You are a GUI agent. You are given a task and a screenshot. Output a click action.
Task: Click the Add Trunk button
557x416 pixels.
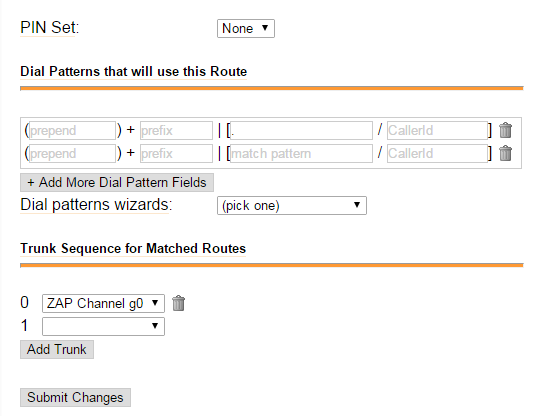coord(57,350)
